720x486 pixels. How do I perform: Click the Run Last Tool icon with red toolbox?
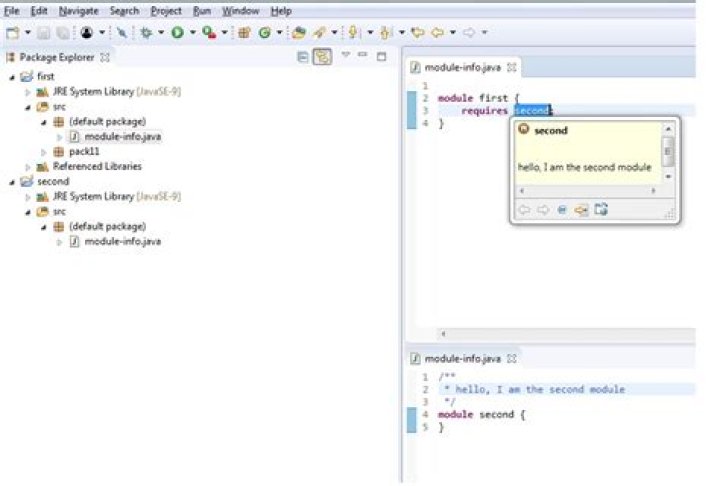click(x=209, y=33)
